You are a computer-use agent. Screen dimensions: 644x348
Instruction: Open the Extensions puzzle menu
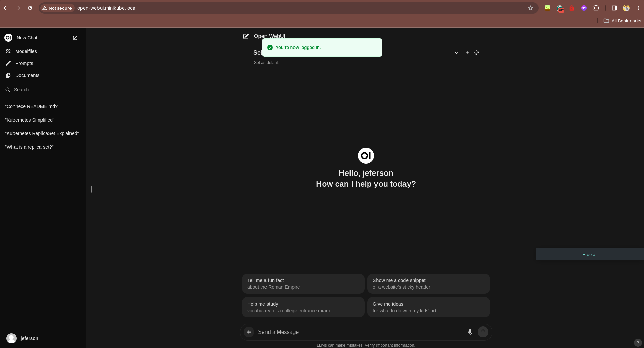point(596,8)
